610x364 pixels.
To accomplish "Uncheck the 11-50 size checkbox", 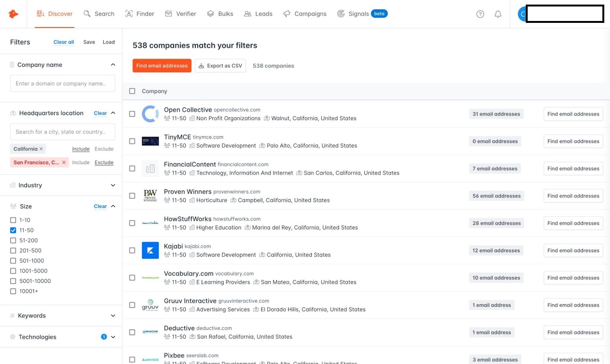I will point(13,230).
